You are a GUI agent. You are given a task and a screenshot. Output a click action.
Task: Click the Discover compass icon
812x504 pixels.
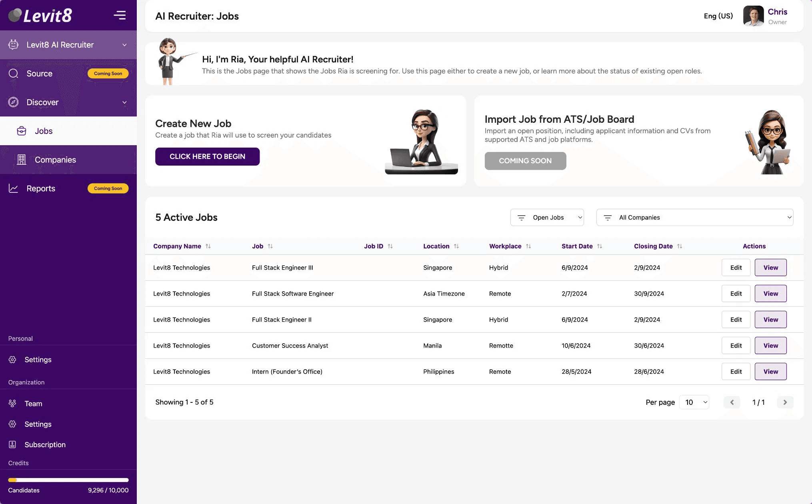(x=13, y=102)
